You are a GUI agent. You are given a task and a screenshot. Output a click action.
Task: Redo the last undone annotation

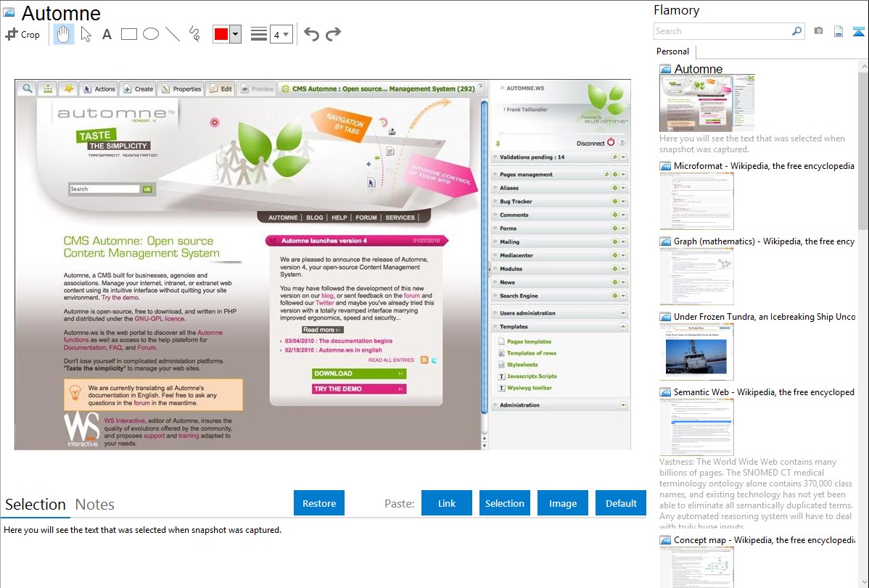(x=333, y=34)
